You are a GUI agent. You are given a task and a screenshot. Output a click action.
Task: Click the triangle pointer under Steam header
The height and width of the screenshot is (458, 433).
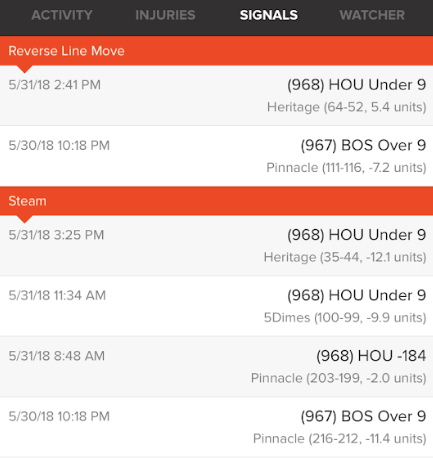pos(24,219)
